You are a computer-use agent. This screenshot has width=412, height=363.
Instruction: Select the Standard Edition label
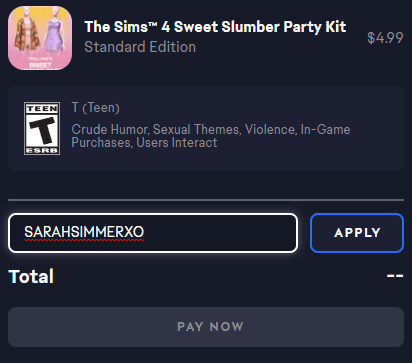click(140, 47)
